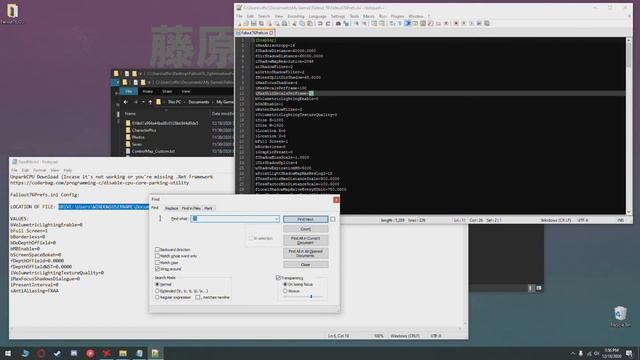Click Find All in Current Document button
The image size is (640, 360).
(x=305, y=240)
